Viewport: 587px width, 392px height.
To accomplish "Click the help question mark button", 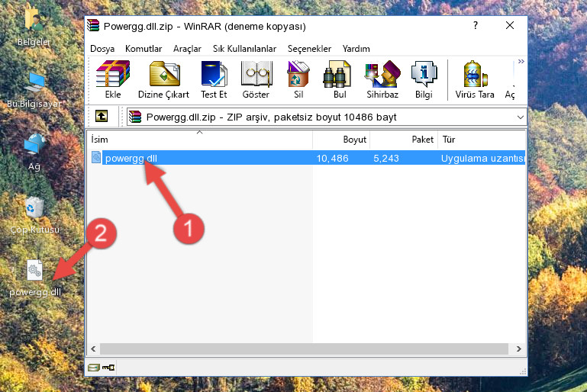I will [476, 25].
